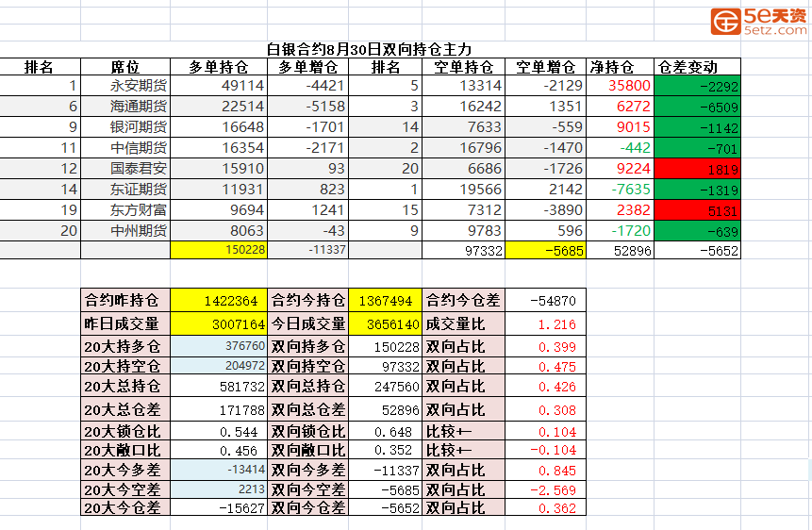Select net total cell 52896 in main table

[x=620, y=250]
